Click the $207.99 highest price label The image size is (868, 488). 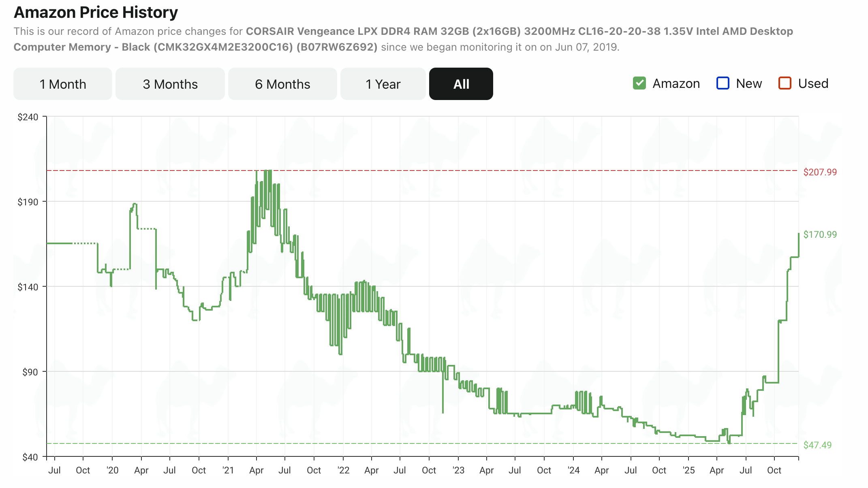(x=820, y=172)
